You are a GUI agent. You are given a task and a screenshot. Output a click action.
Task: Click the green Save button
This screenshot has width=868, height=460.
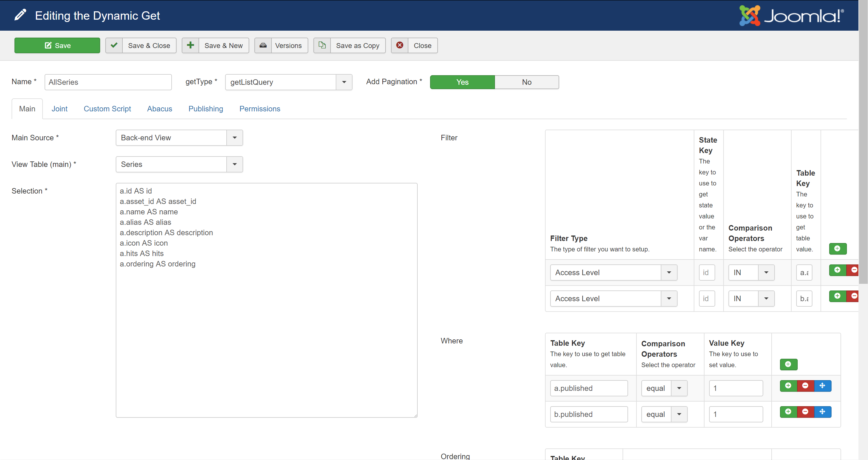(x=57, y=45)
